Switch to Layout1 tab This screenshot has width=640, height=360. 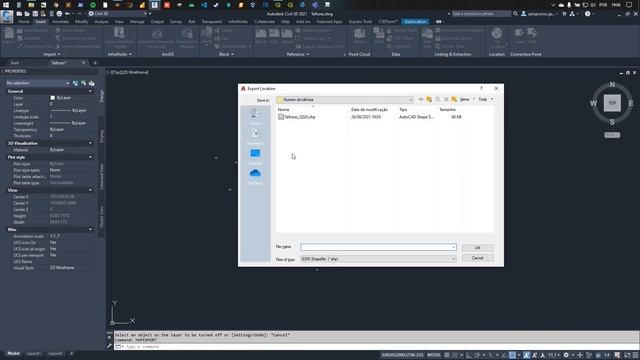[x=33, y=353]
